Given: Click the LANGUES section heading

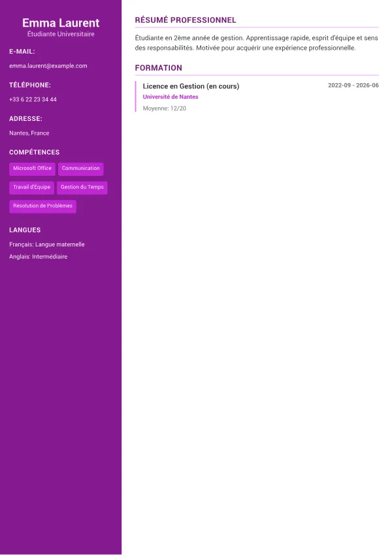Looking at the screenshot, I should click(x=25, y=230).
